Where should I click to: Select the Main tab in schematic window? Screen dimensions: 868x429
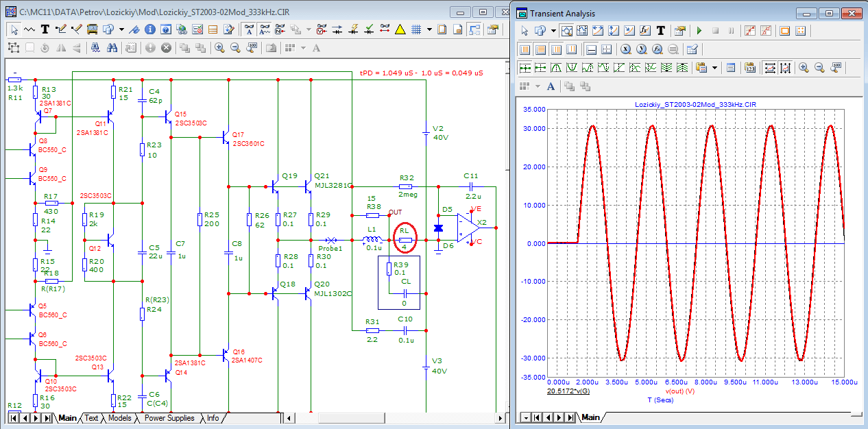[68, 417]
